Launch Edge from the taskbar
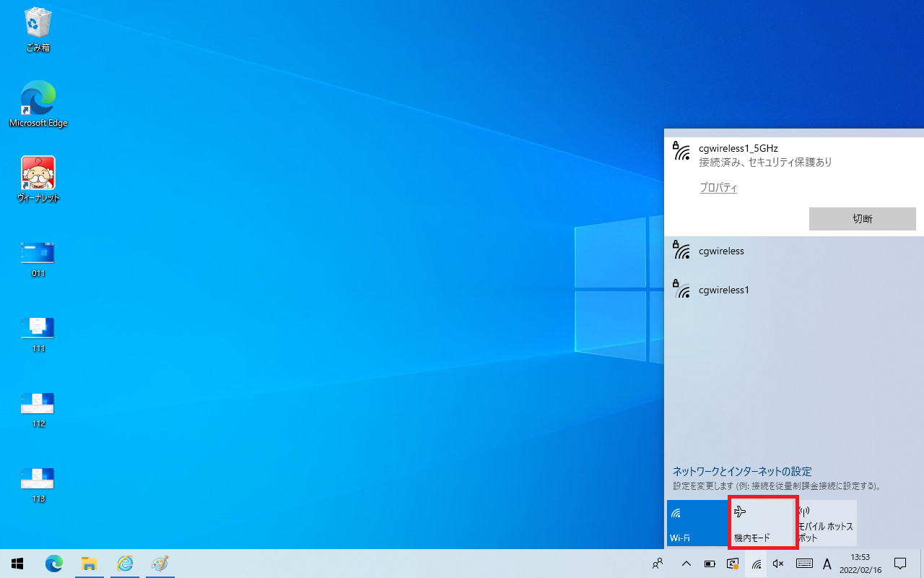Screen dimensions: 924x578 (x=54, y=564)
